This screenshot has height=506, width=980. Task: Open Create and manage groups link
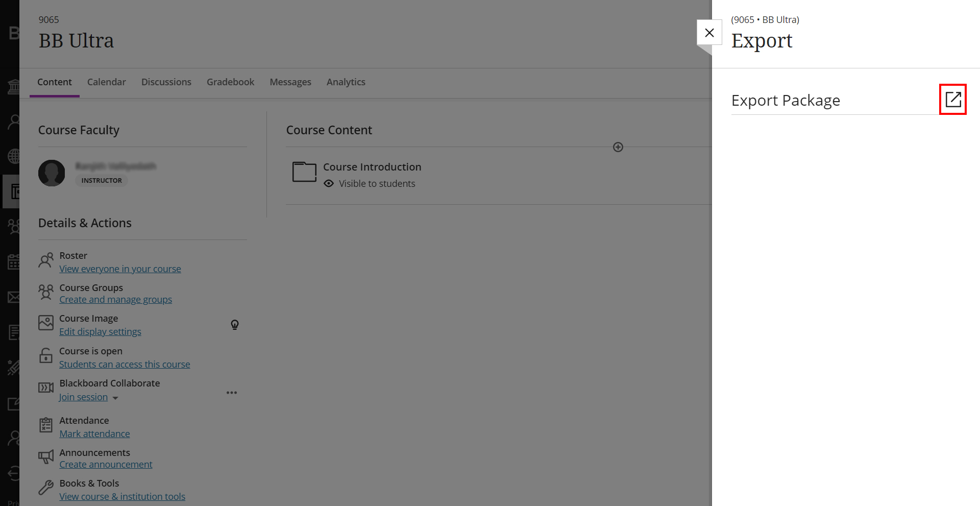pyautogui.click(x=115, y=300)
